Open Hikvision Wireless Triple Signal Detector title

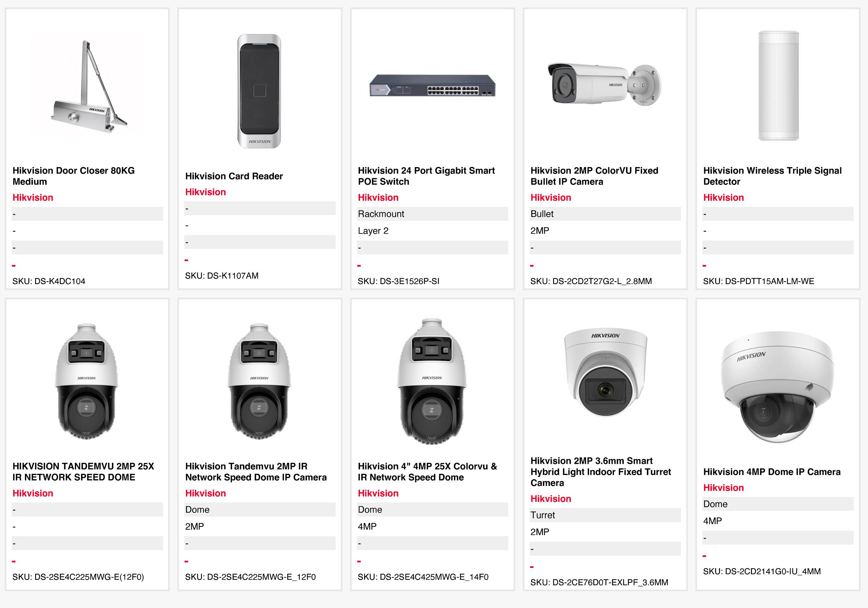click(x=772, y=176)
